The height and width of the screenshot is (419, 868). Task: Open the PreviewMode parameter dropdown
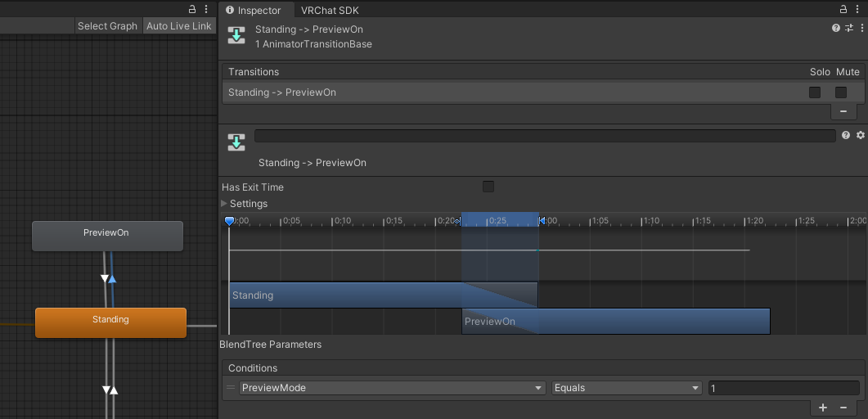point(393,388)
